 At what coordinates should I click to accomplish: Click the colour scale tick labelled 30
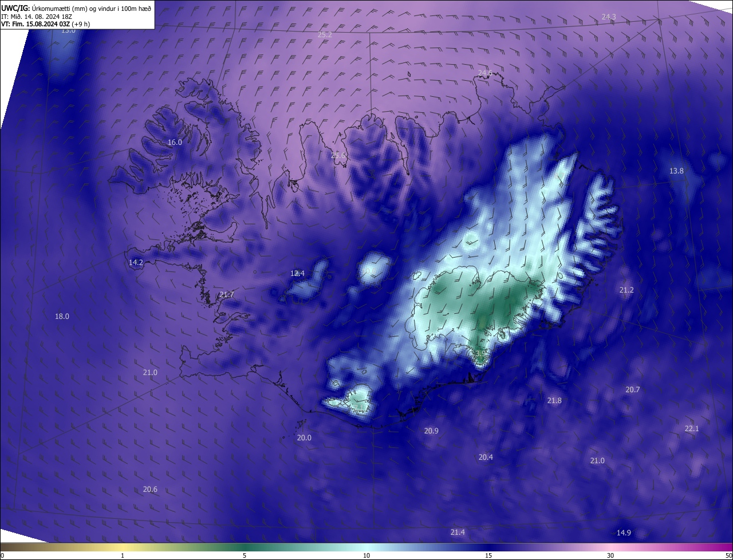(x=610, y=556)
